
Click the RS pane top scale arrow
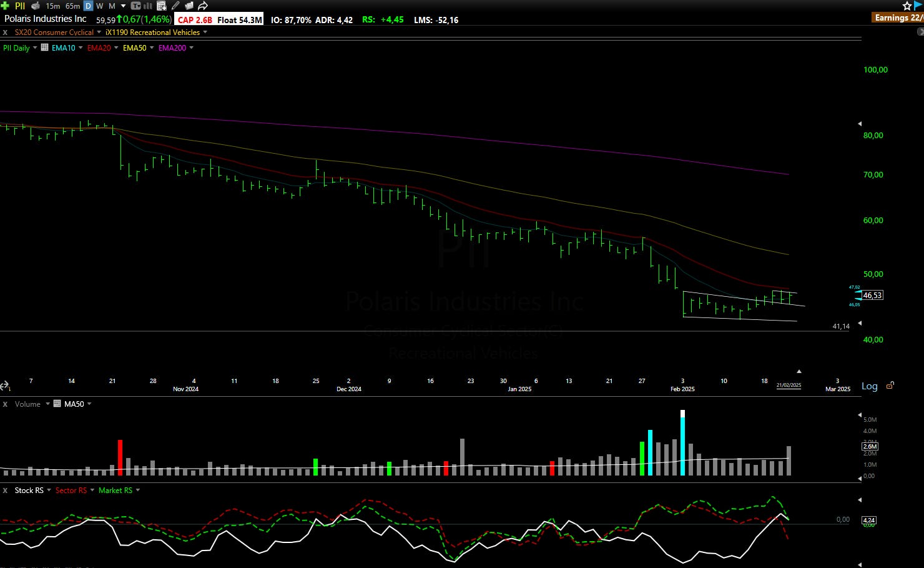[860, 500]
